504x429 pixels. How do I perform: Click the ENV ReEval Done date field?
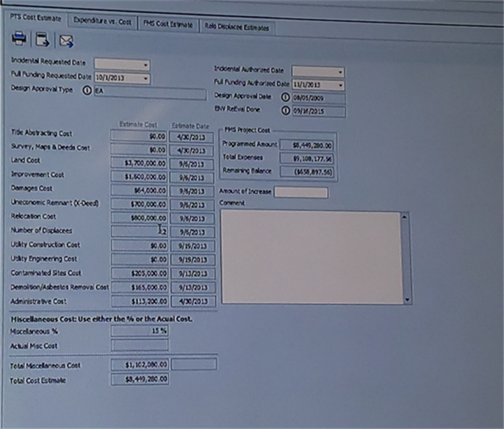tap(319, 112)
